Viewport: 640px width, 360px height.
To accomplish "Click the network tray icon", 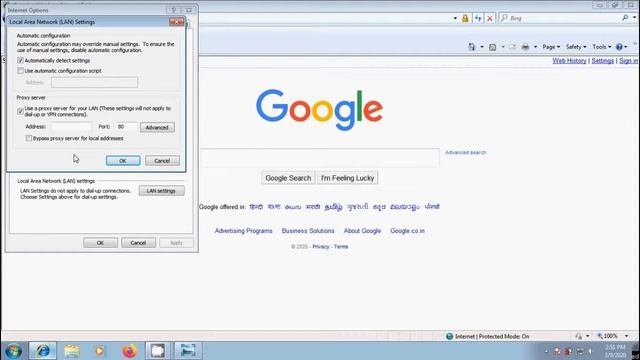I will (x=580, y=351).
